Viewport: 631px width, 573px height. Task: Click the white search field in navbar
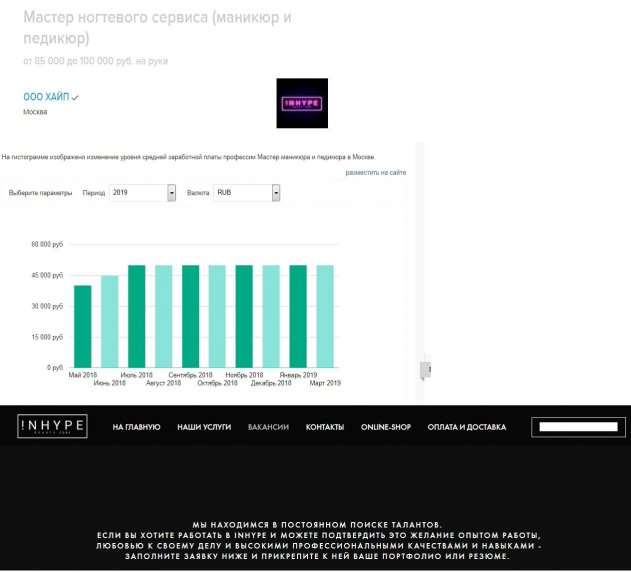point(578,427)
